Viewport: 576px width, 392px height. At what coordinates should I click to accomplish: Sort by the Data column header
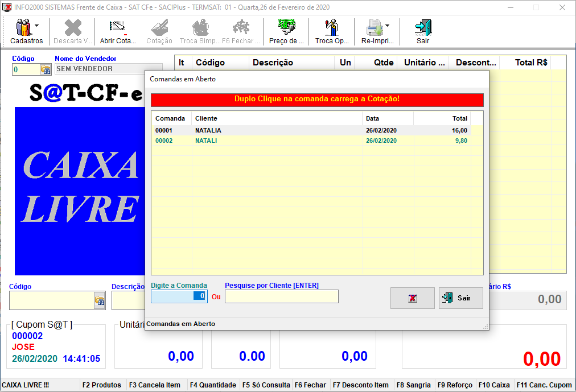coord(388,118)
